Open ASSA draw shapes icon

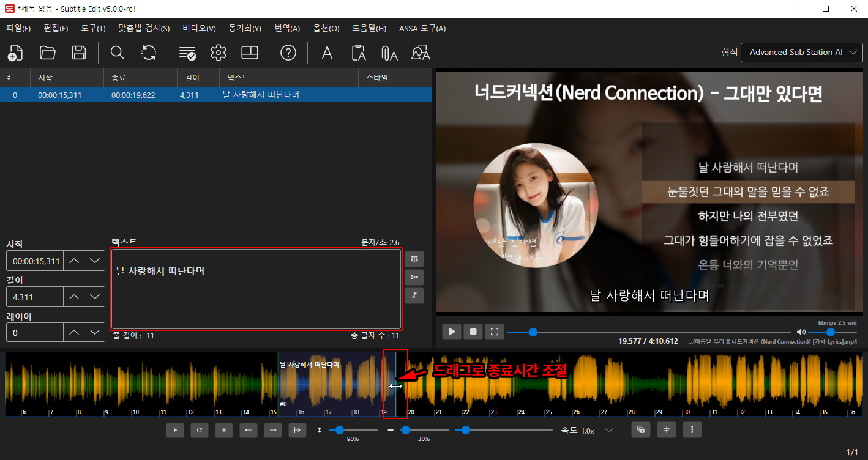pos(421,53)
